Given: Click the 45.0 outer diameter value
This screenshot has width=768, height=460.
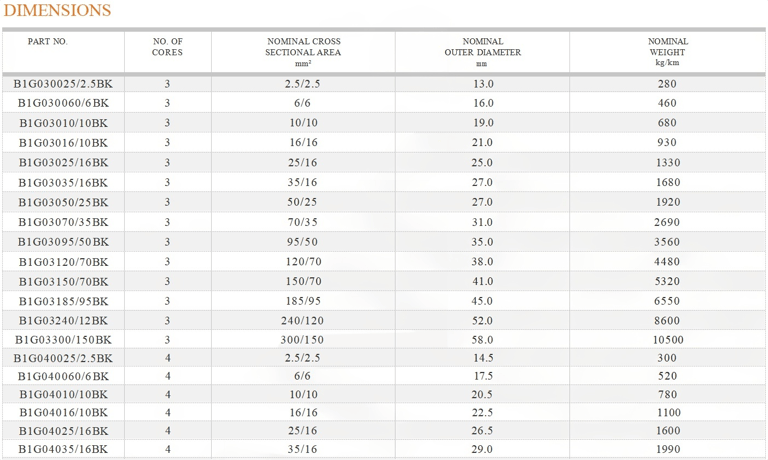Looking at the screenshot, I should [x=482, y=301].
